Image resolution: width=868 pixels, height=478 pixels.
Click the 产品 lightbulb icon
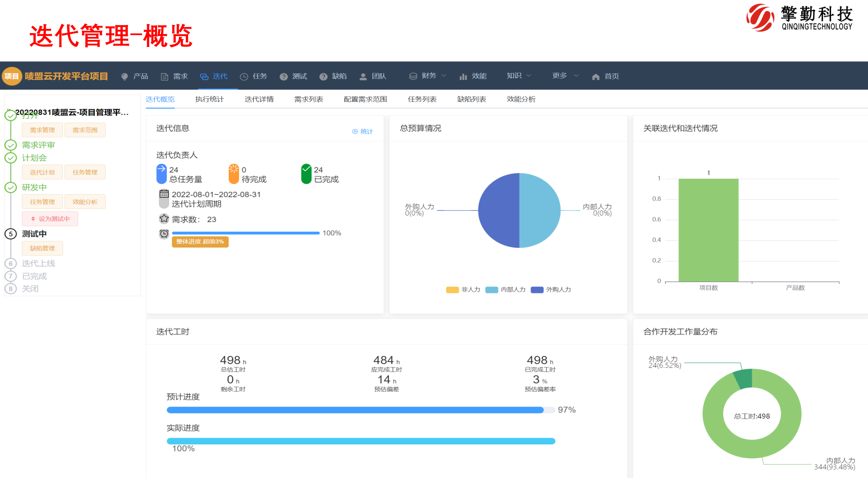pyautogui.click(x=125, y=76)
